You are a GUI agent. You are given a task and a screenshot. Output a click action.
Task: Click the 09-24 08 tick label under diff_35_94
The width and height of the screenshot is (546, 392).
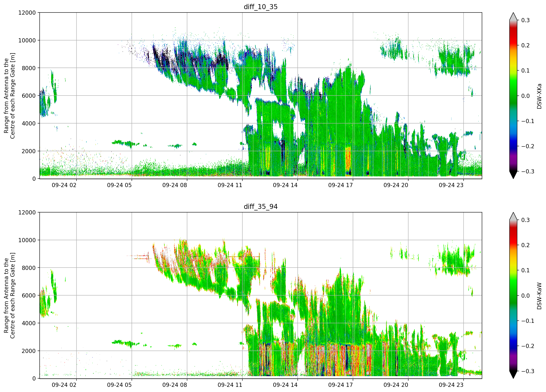[x=175, y=385]
